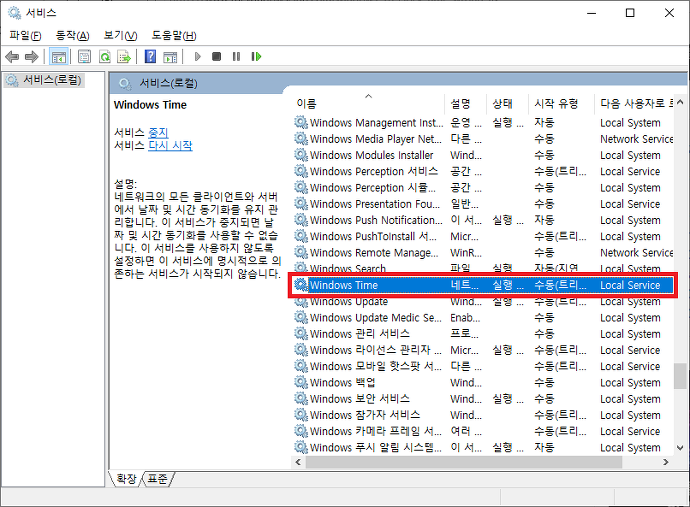Viewport: 690px width, 507px height.
Task: Stop the service with the square icon
Action: (216, 57)
